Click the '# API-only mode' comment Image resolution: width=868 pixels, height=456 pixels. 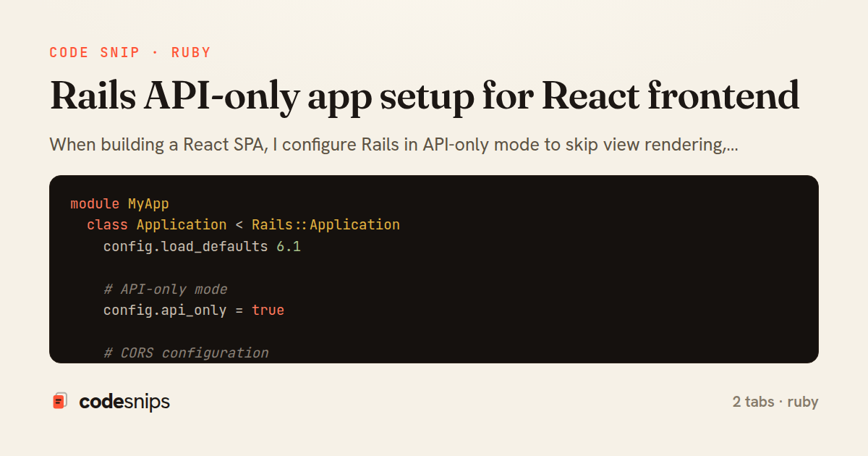click(166, 290)
